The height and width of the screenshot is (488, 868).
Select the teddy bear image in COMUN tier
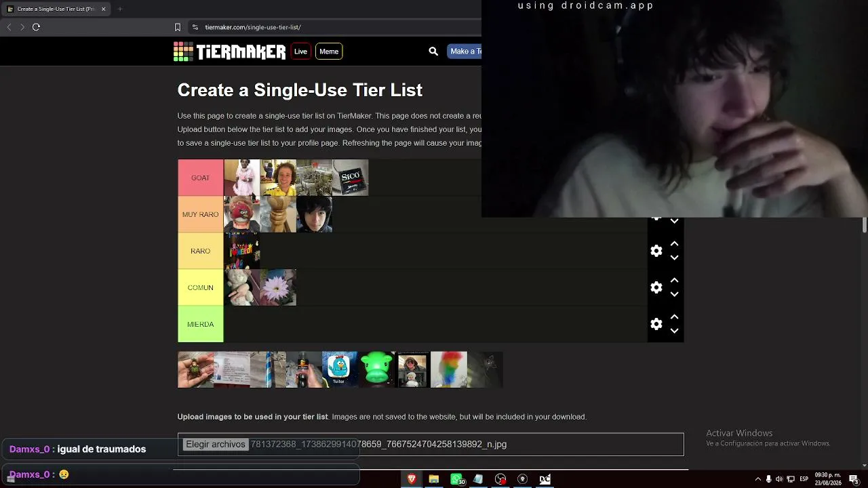[x=242, y=287]
